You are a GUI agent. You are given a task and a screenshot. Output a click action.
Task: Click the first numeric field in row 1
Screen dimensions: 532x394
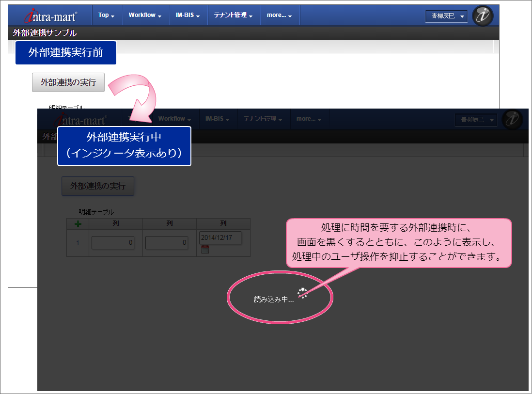113,243
